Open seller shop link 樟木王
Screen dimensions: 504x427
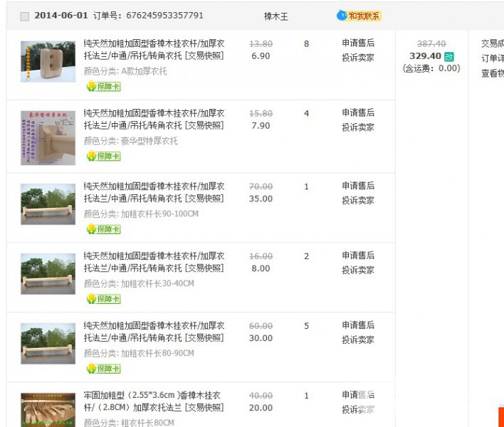(x=275, y=16)
